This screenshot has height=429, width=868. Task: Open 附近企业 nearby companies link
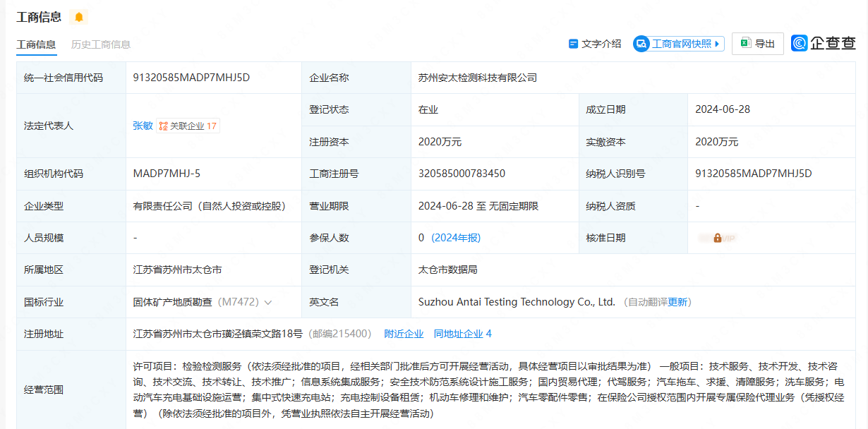(x=404, y=334)
